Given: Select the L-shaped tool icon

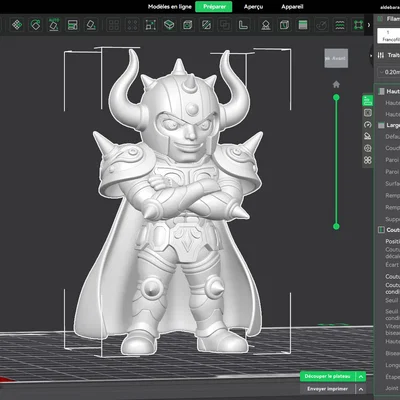Looking at the screenshot, I should click(x=243, y=25).
